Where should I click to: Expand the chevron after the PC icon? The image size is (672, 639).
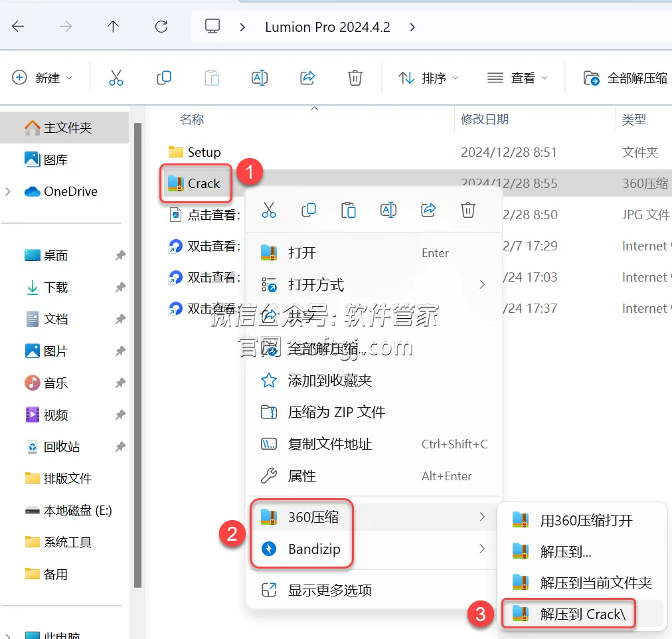coord(242,27)
